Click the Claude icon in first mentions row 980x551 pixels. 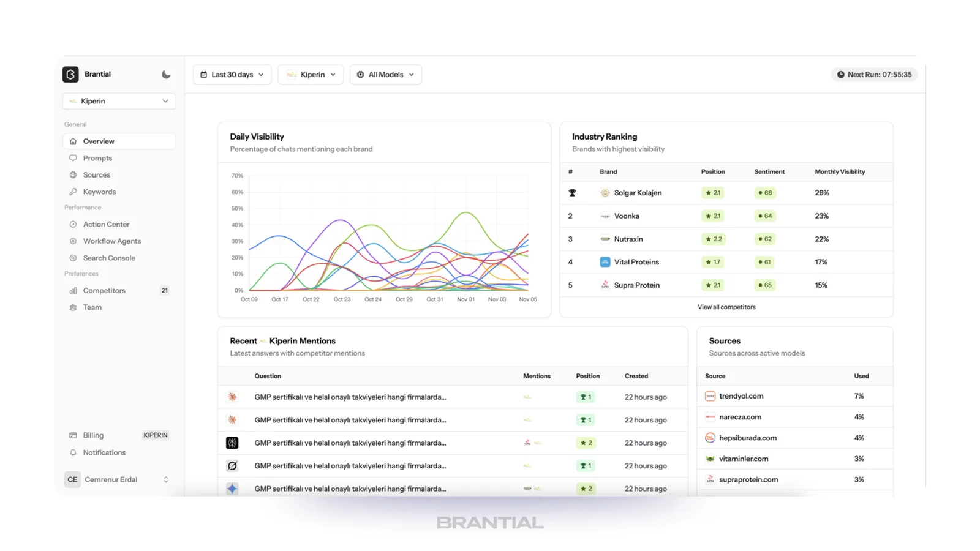232,397
